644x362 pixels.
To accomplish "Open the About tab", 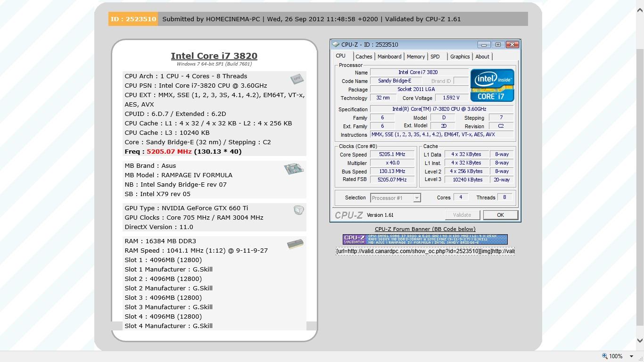I will click(x=482, y=57).
